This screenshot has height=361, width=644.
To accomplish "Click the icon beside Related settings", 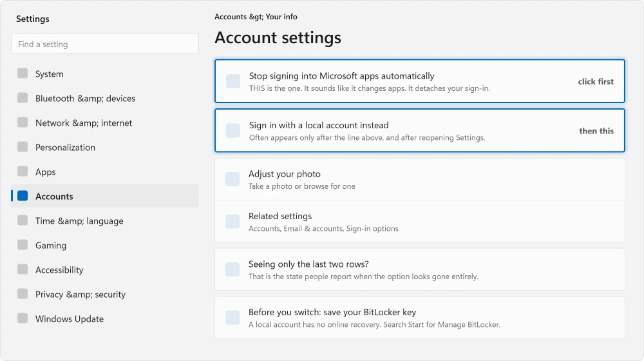I will click(x=232, y=222).
